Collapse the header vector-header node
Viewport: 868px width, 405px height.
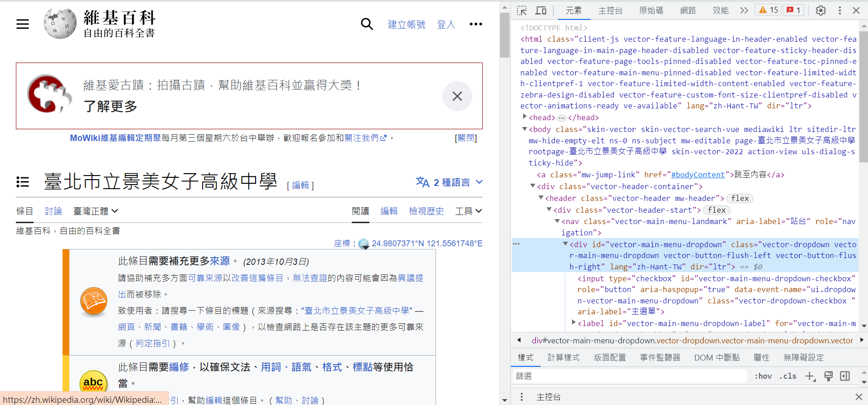[x=541, y=198]
